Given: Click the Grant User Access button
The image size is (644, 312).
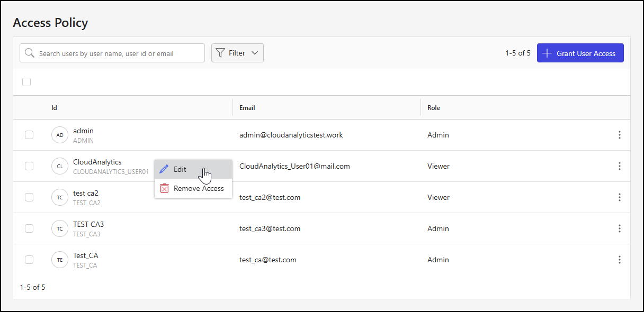Looking at the screenshot, I should pos(580,52).
